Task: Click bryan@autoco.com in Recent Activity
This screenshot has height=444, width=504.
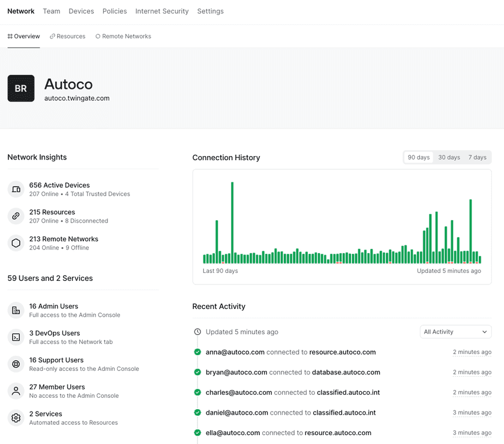Action: pyautogui.click(x=236, y=373)
